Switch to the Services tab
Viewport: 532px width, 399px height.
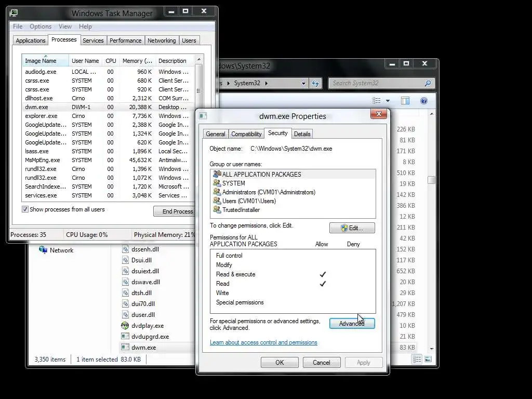pyautogui.click(x=93, y=41)
